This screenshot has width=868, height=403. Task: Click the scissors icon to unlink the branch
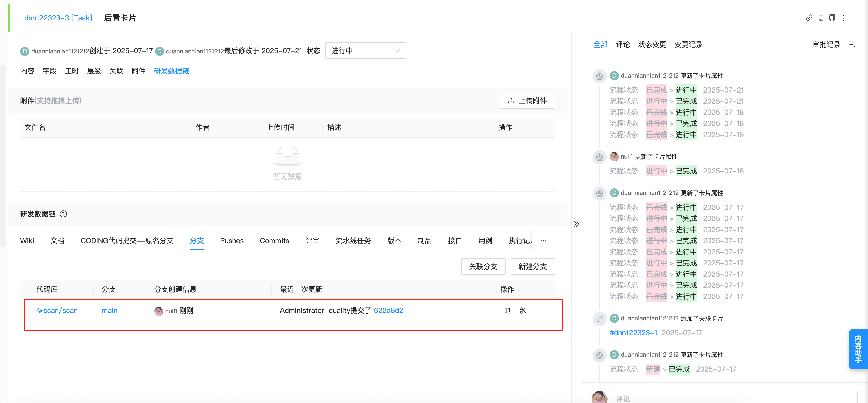[x=523, y=311]
